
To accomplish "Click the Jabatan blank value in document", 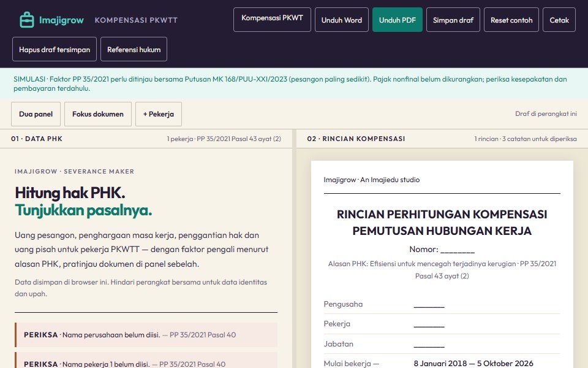I will point(429,344).
